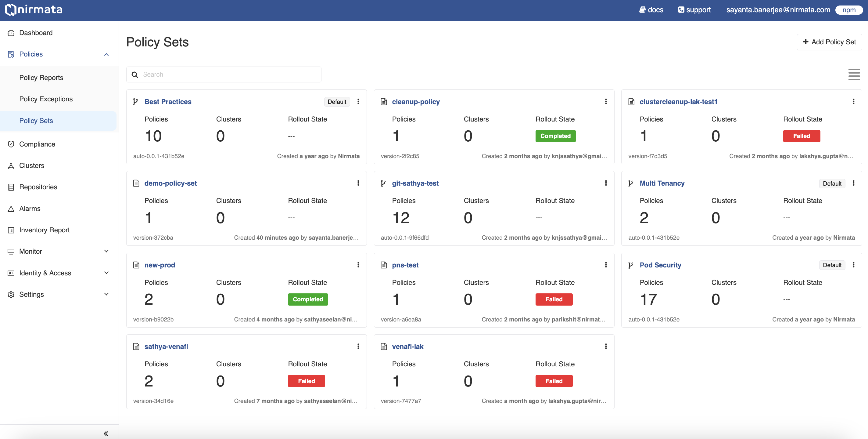Open the venafi-lak policy set

coord(408,346)
